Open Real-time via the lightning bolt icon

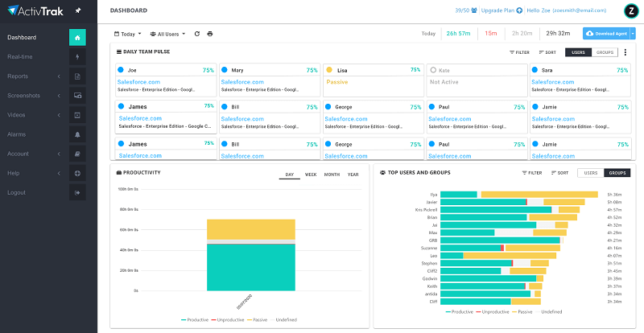(x=77, y=56)
